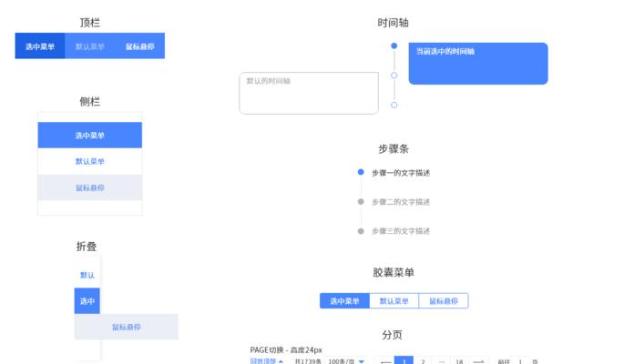
Task: Click the second hollow timeline node
Action: pyautogui.click(x=394, y=76)
